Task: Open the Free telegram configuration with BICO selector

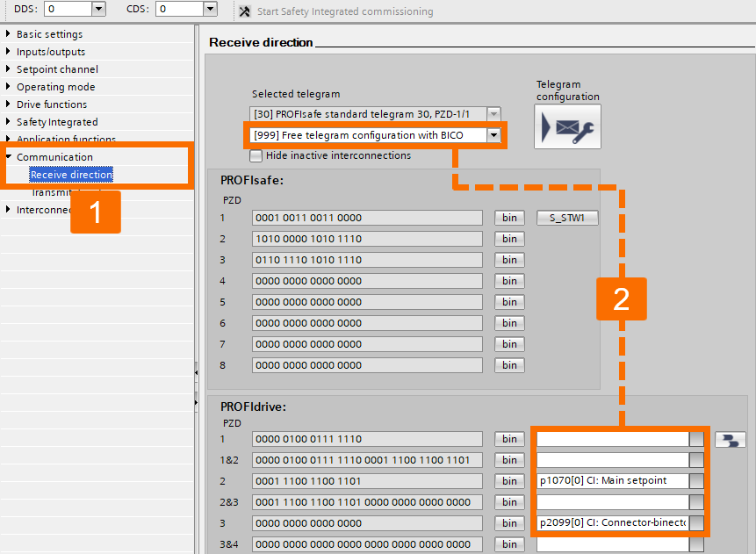Action: [x=493, y=136]
